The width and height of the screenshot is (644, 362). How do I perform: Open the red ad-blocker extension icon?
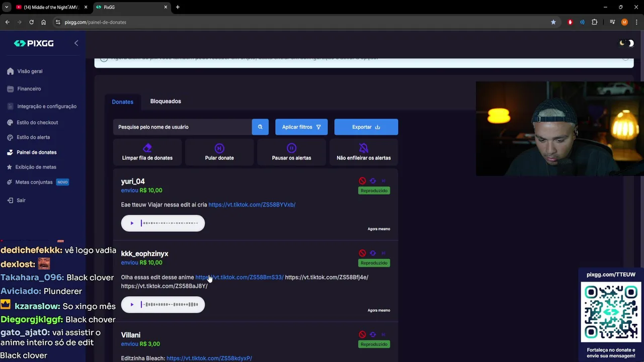pos(570,22)
